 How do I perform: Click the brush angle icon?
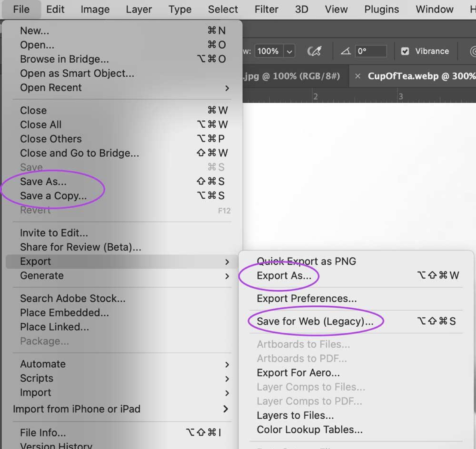point(345,51)
